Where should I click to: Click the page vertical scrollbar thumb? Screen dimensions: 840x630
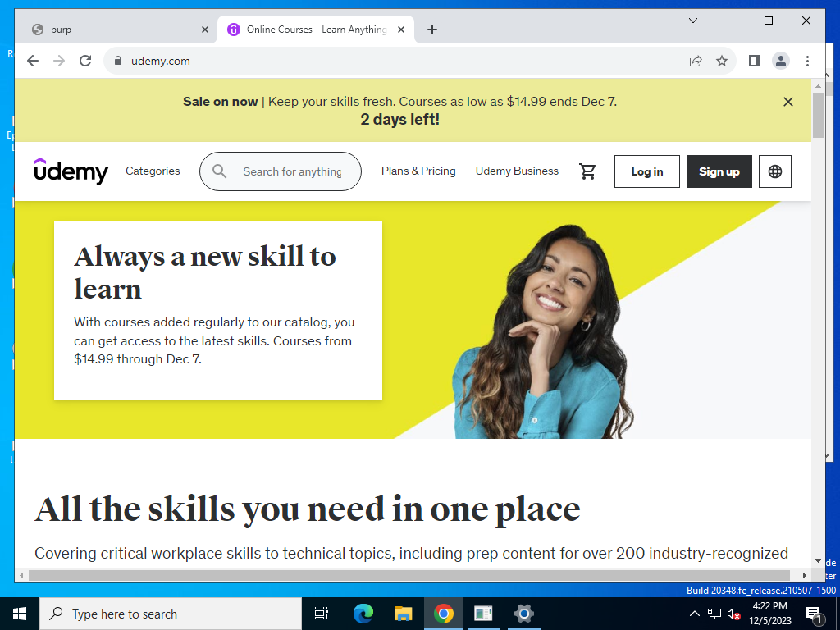[x=818, y=115]
